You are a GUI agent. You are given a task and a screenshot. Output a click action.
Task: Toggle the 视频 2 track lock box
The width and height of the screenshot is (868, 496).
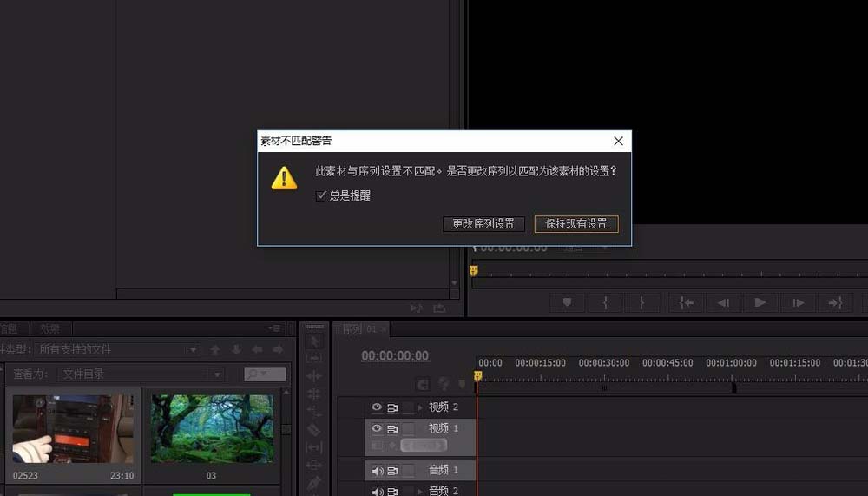(408, 407)
